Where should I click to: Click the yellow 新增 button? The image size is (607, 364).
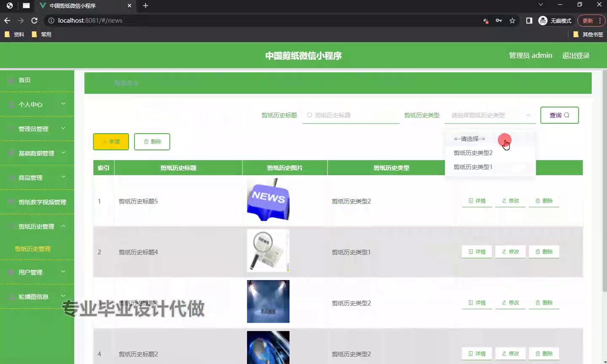pyautogui.click(x=111, y=142)
